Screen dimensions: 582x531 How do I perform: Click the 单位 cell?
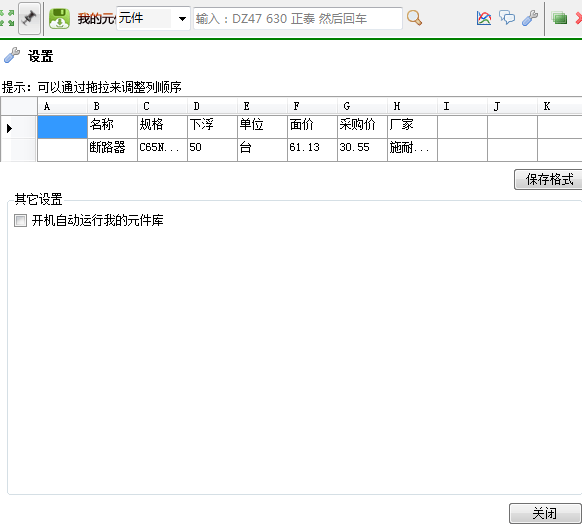pos(262,127)
